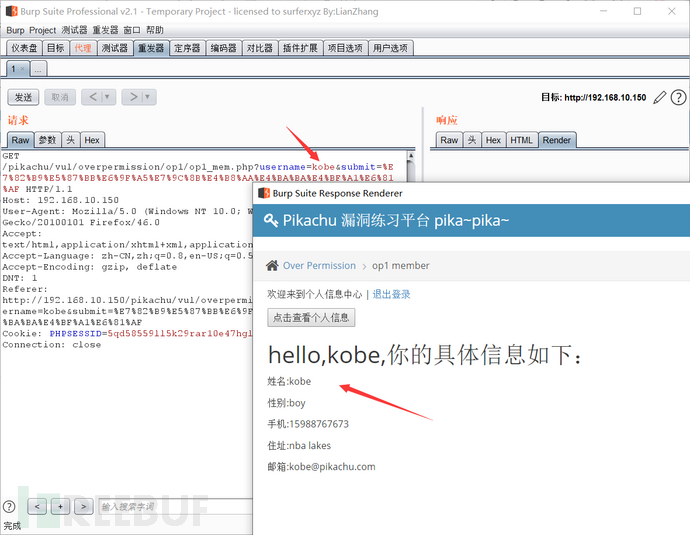Open the 测试器 menu in menu bar
The width and height of the screenshot is (690, 535).
74,30
